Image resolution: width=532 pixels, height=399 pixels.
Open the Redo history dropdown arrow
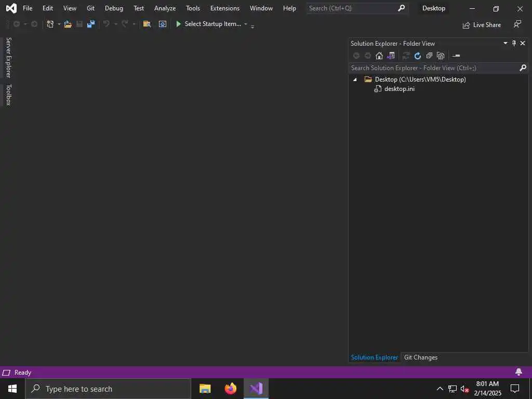[134, 24]
